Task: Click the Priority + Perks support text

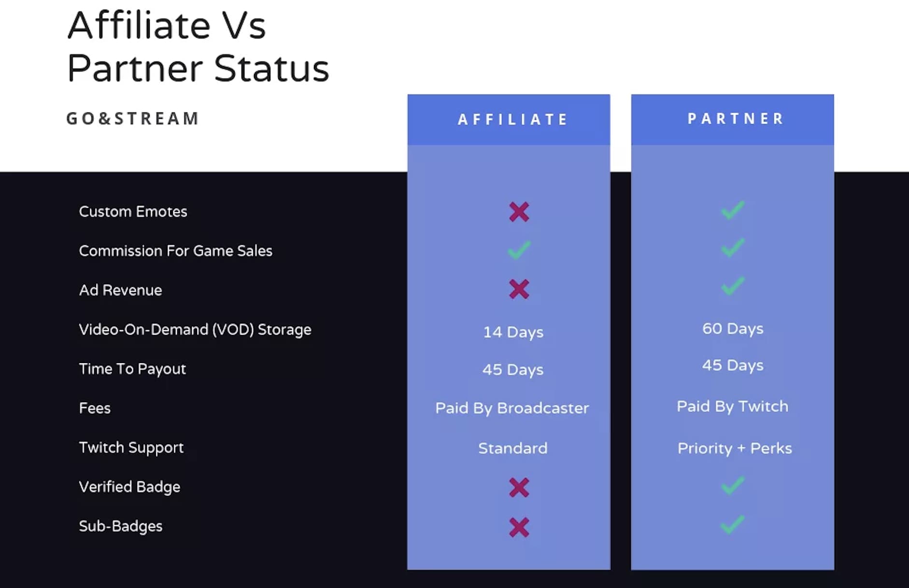Action: click(x=734, y=448)
